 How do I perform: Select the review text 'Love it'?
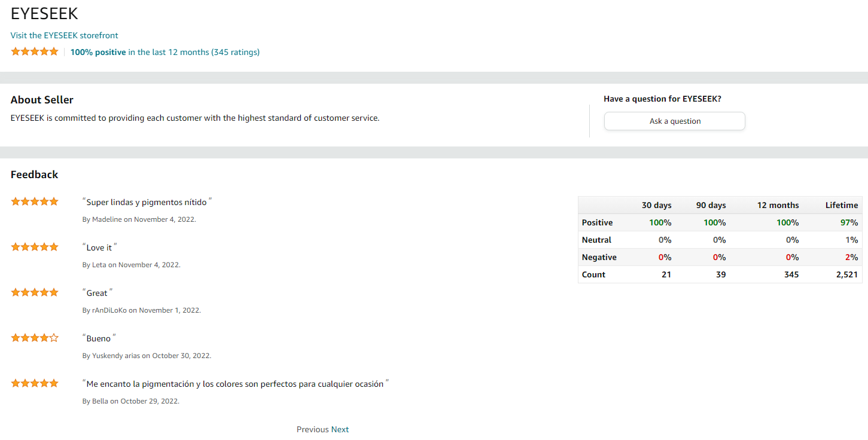coord(99,247)
